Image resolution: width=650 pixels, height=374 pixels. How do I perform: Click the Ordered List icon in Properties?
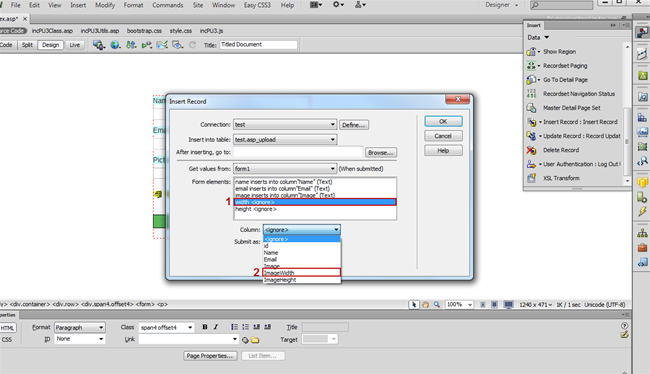(x=245, y=327)
